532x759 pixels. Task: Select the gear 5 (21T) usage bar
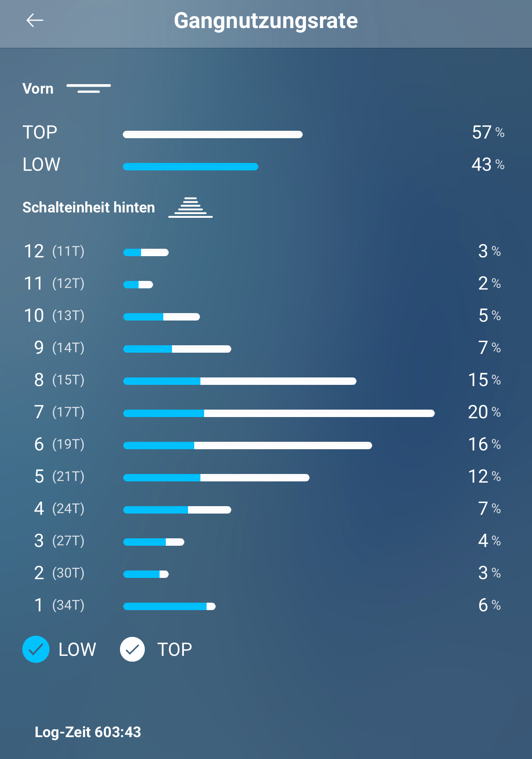tap(216, 478)
